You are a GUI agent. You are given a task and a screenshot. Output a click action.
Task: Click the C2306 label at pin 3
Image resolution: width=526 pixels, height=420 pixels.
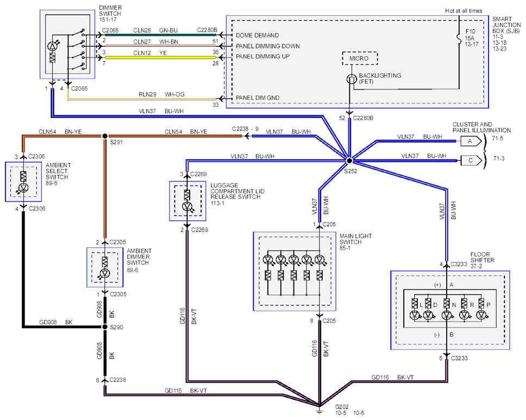36,156
